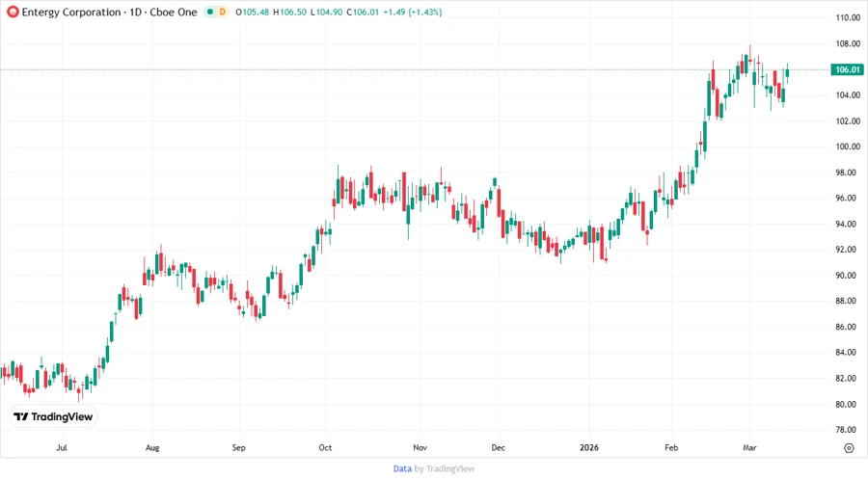Click the 102.00 price axis label

coord(848,121)
